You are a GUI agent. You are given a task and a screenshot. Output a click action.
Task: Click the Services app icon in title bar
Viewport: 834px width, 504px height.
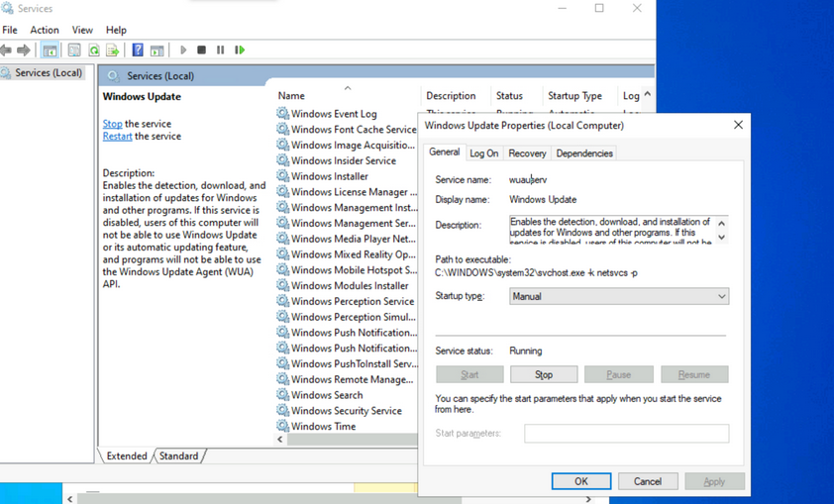click(6, 8)
